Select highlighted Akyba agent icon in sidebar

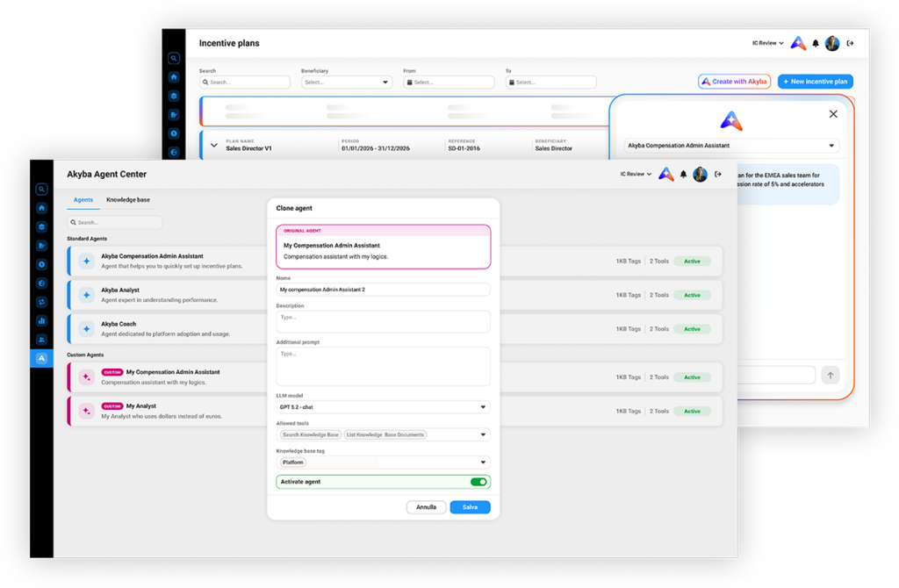[x=41, y=358]
